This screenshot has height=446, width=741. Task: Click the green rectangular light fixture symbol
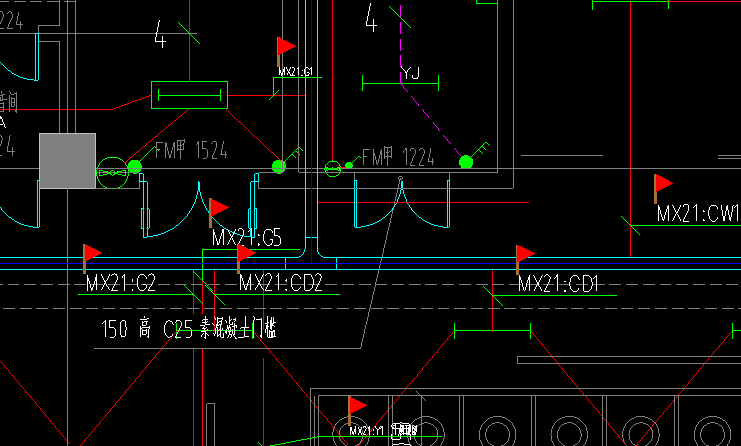pos(190,95)
